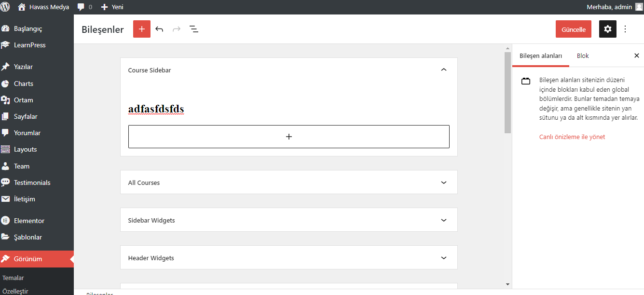Open the red block inserter plus button
The height and width of the screenshot is (295, 644).
[142, 29]
